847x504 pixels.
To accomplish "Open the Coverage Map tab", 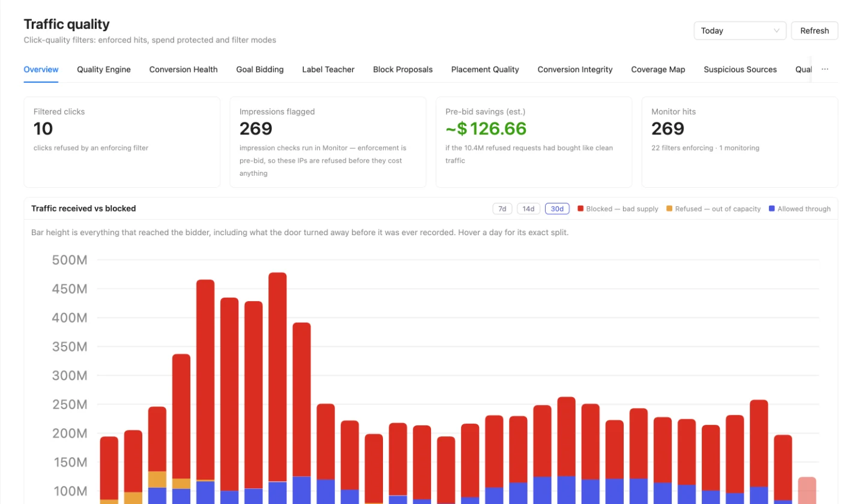I will (x=658, y=70).
